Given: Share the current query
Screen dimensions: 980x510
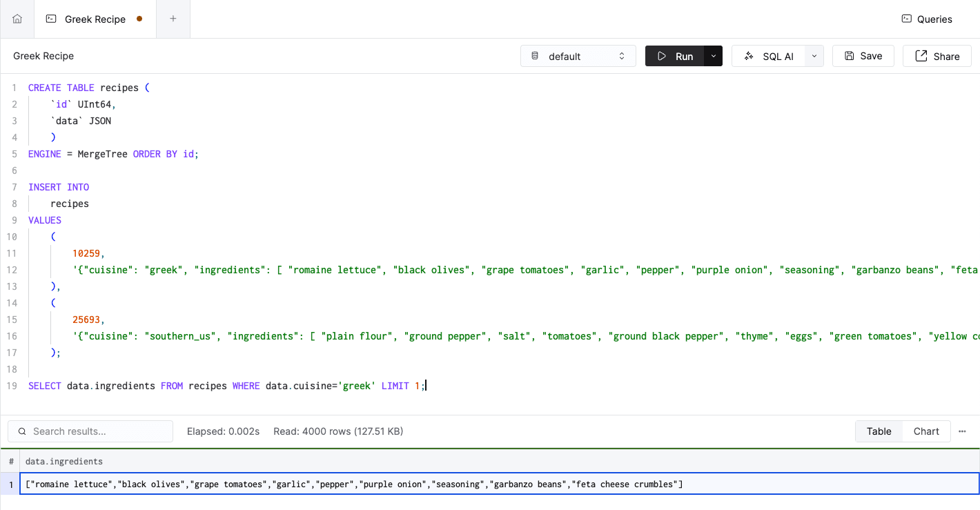Looking at the screenshot, I should coord(937,57).
